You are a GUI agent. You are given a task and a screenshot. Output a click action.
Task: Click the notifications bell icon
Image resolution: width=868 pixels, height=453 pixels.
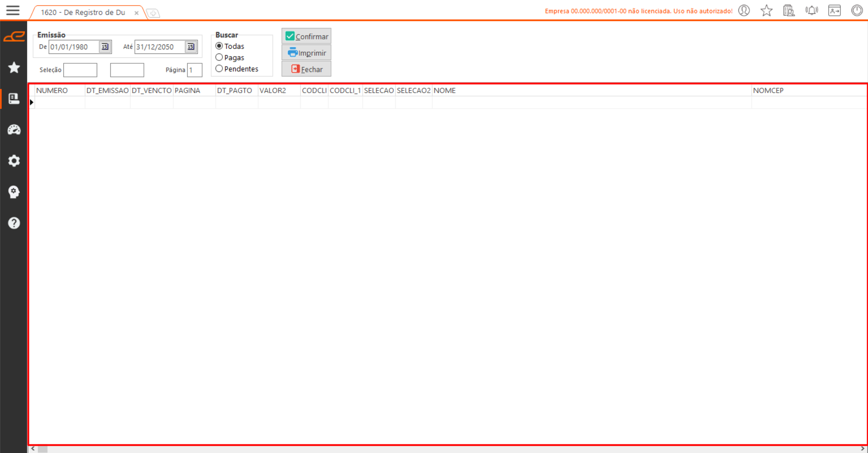(x=811, y=10)
